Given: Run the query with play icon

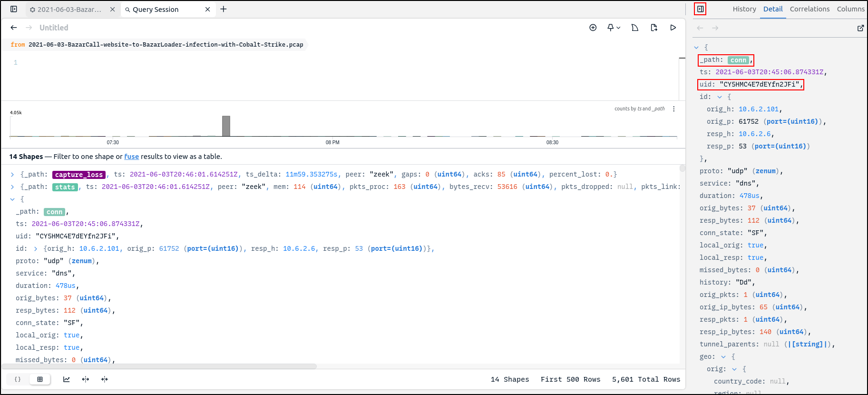Looking at the screenshot, I should [x=673, y=28].
